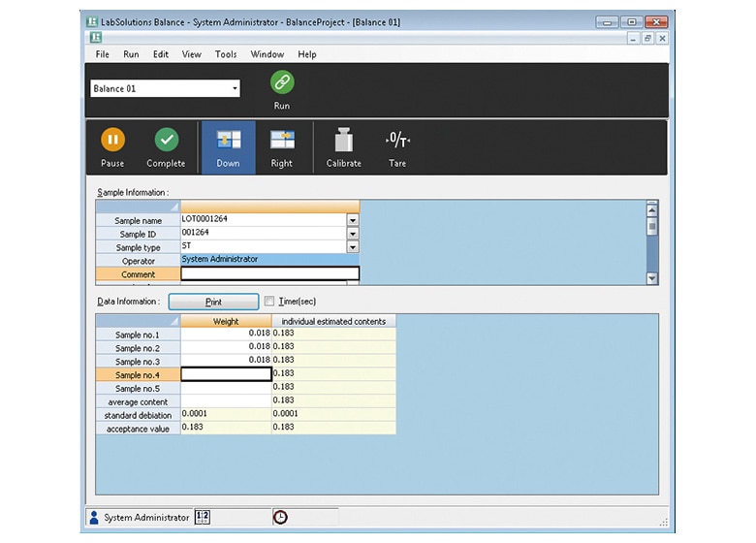Open the Tools menu
Image resolution: width=756 pixels, height=543 pixels.
click(x=226, y=54)
